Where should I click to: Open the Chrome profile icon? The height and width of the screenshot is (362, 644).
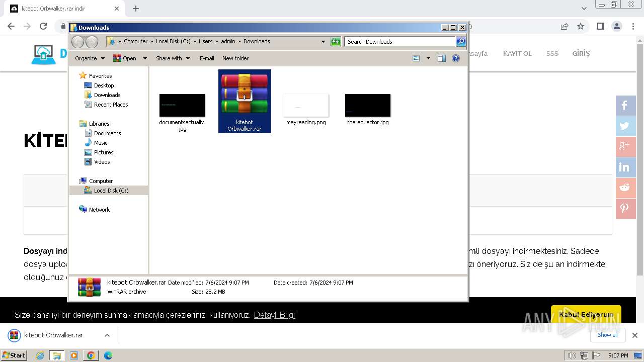(x=617, y=26)
